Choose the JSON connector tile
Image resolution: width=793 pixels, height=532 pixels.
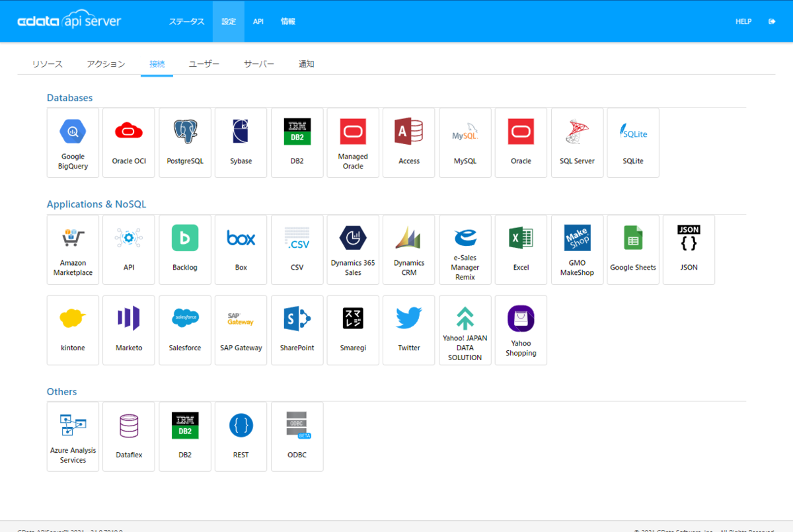689,250
